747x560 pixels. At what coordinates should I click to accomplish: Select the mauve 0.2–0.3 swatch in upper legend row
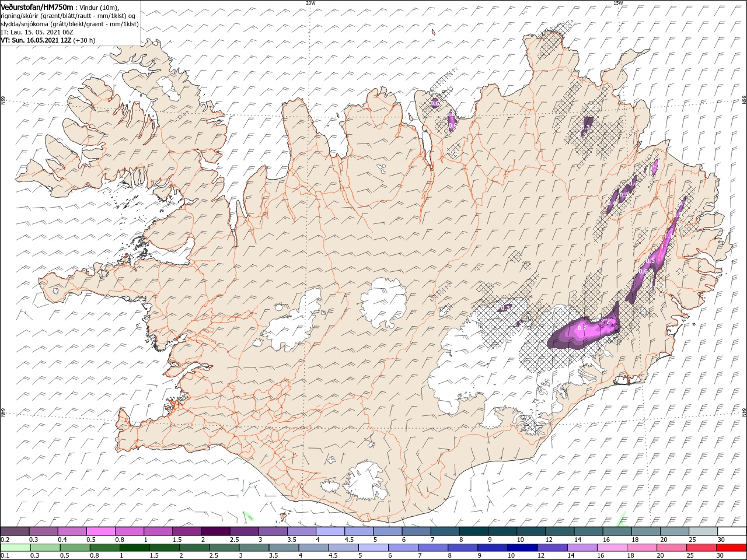[x=15, y=531]
